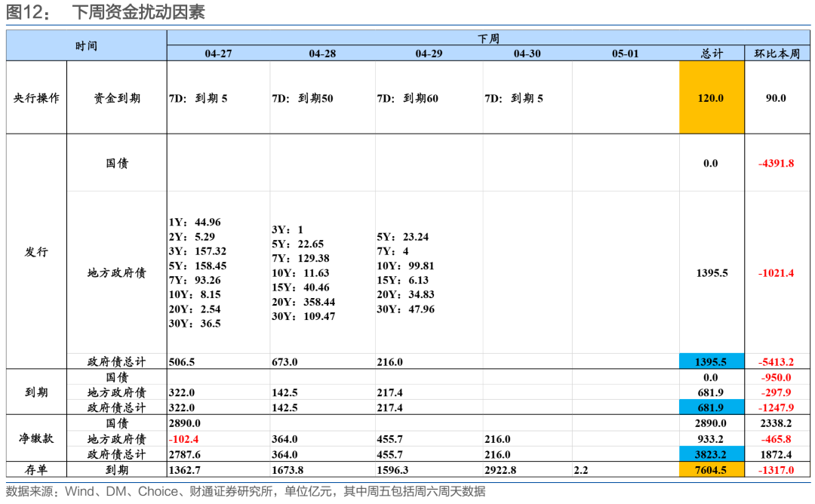Select the 933.2 total value
This screenshot has height=504, width=815.
pyautogui.click(x=712, y=439)
